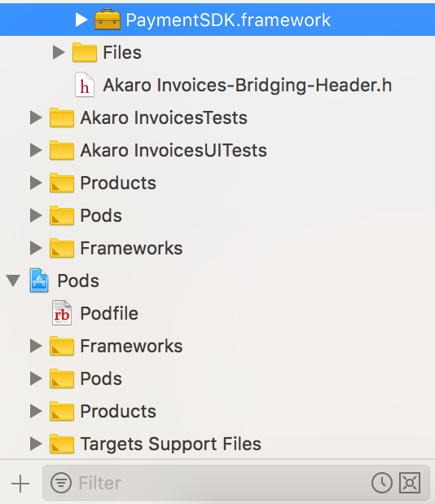Screen dimensions: 435x504
Task: Collapse the Pods Xcode project
Action: point(13,281)
